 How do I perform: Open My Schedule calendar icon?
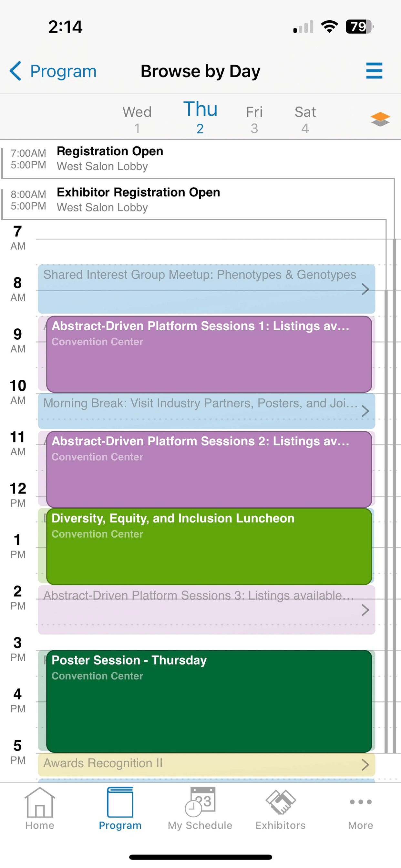(200, 802)
